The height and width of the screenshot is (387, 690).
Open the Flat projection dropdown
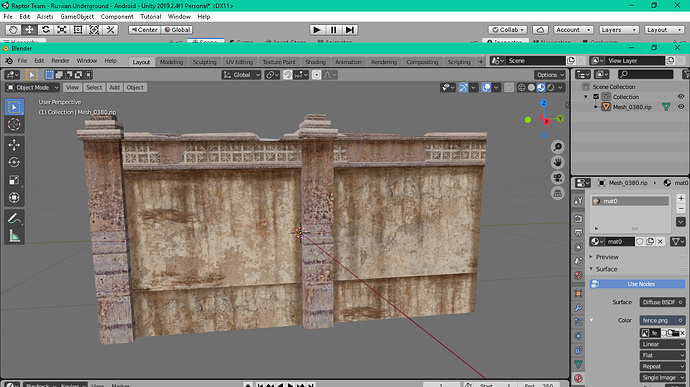(662, 355)
